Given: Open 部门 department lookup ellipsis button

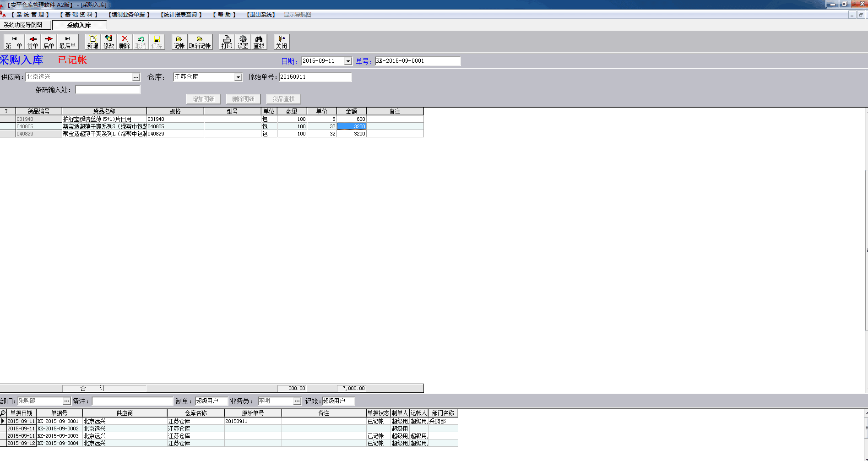Looking at the screenshot, I should [x=67, y=401].
